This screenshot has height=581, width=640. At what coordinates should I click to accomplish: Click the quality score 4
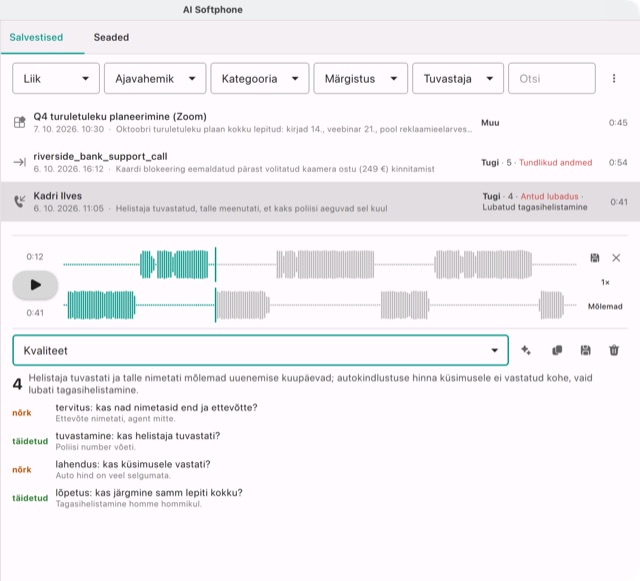click(17, 384)
